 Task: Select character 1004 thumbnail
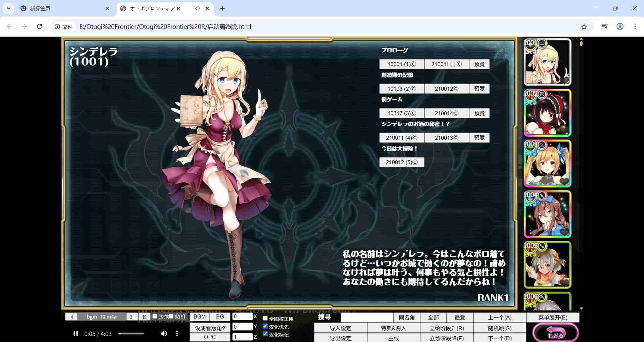click(x=547, y=214)
